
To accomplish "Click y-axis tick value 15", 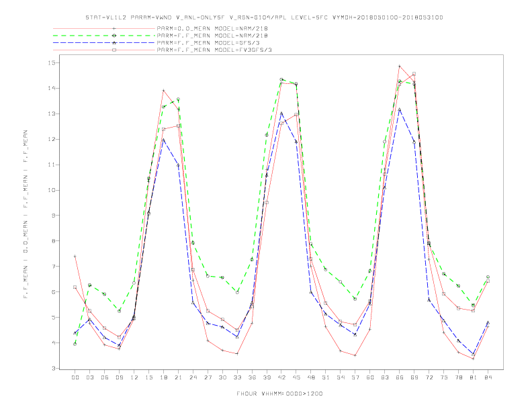I will 51,62.
